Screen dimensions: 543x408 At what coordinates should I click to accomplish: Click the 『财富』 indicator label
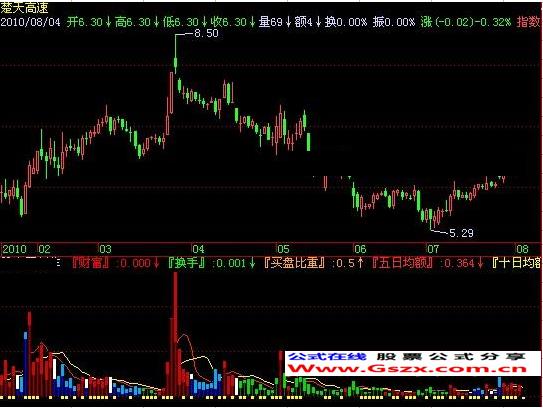[91, 263]
